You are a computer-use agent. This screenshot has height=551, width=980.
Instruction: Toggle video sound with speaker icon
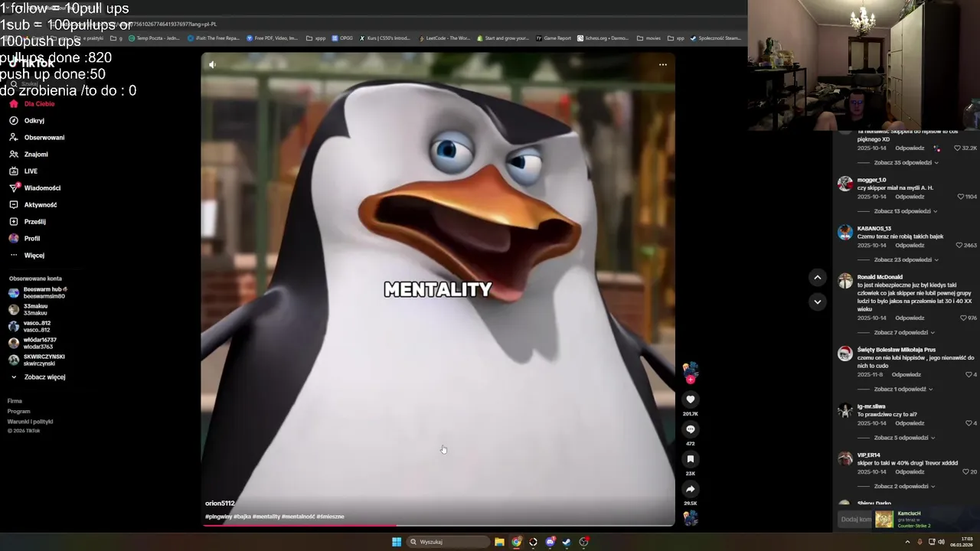point(212,64)
